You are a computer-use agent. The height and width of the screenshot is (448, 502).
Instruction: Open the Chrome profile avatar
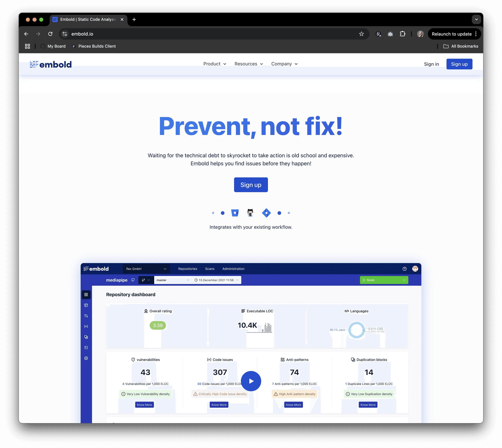[x=420, y=34]
